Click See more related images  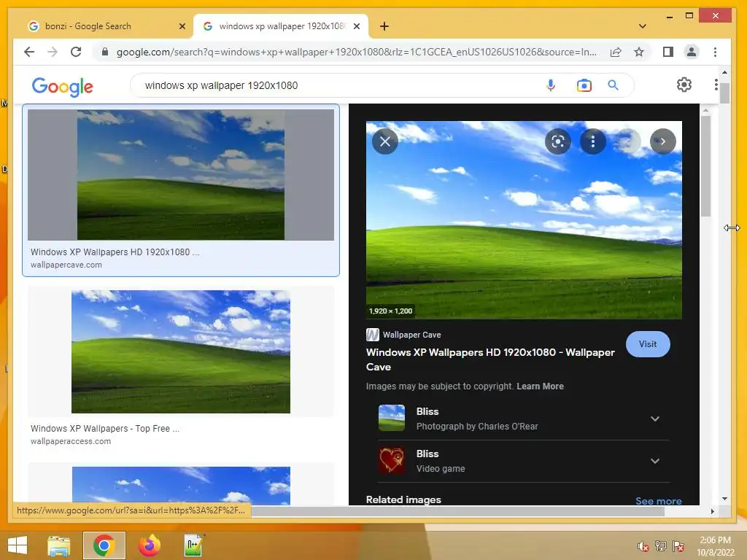pyautogui.click(x=659, y=501)
